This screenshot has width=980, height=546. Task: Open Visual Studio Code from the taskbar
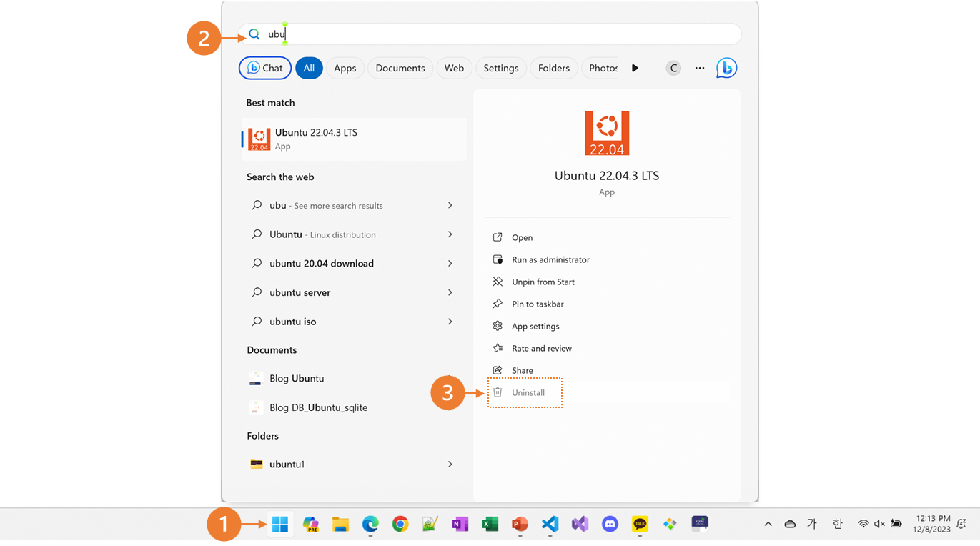550,524
